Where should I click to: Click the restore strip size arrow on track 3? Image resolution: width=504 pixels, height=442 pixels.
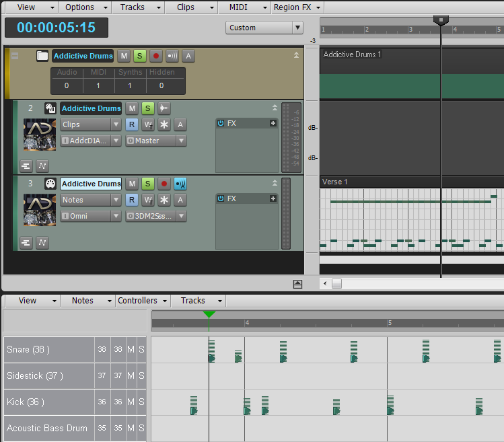(x=275, y=183)
